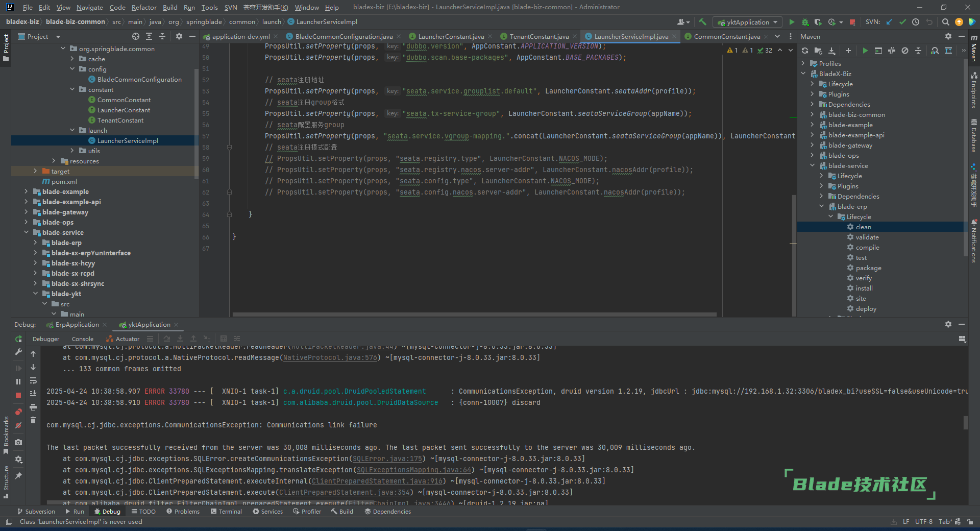Toggle the Project tool window stripe button
The height and width of the screenshot is (531, 980).
coord(6,47)
